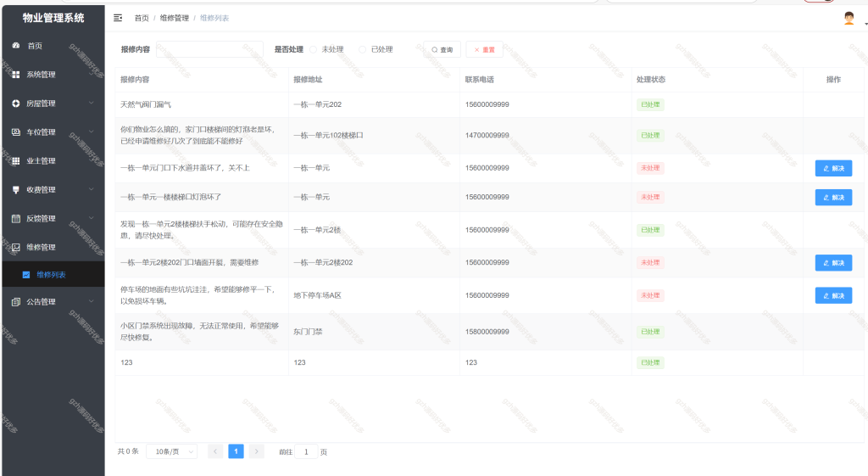This screenshot has height=476, width=868.
Task: Click the 联系电话 column header
Action: pyautogui.click(x=480, y=79)
